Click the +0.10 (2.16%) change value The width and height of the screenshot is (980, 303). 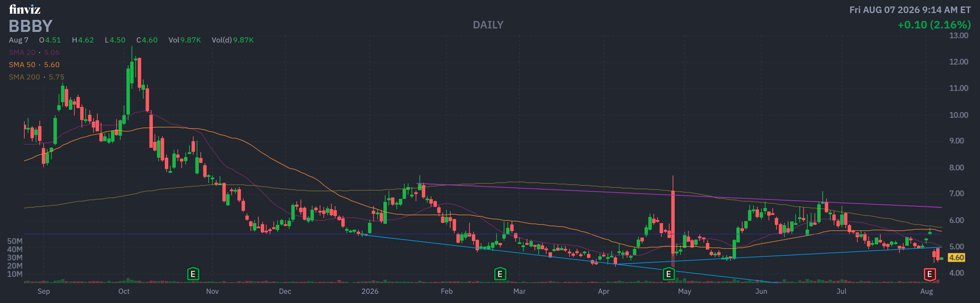(934, 25)
